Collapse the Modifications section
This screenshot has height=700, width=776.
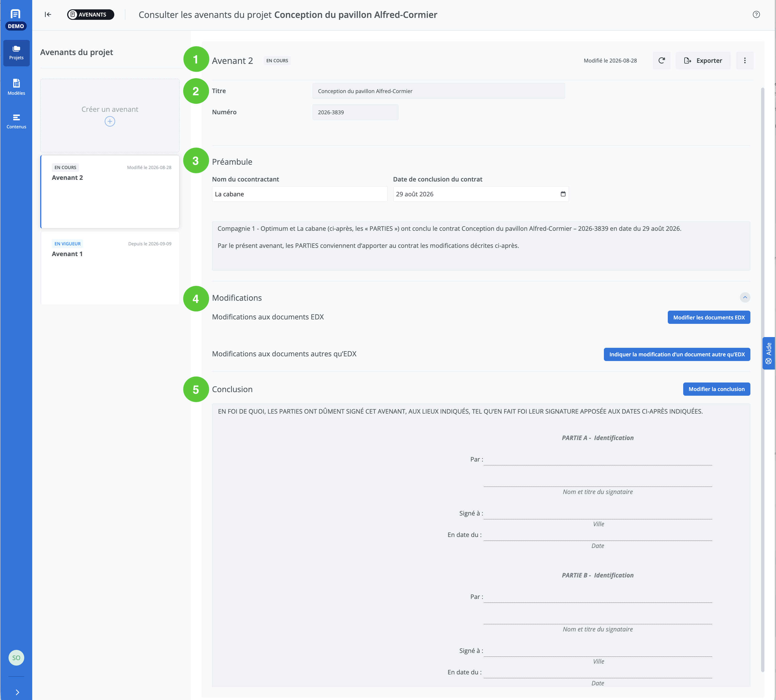pyautogui.click(x=745, y=297)
